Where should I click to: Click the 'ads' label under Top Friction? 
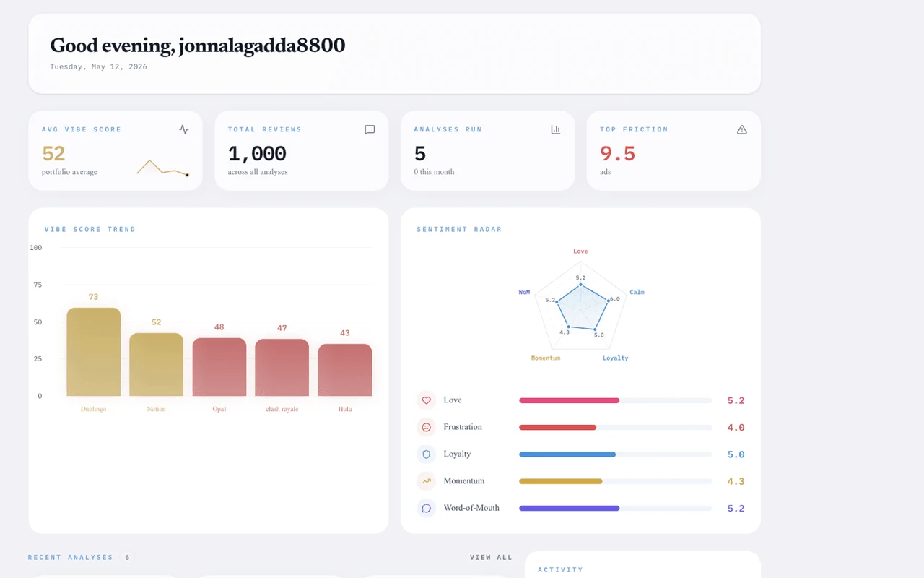click(x=606, y=172)
